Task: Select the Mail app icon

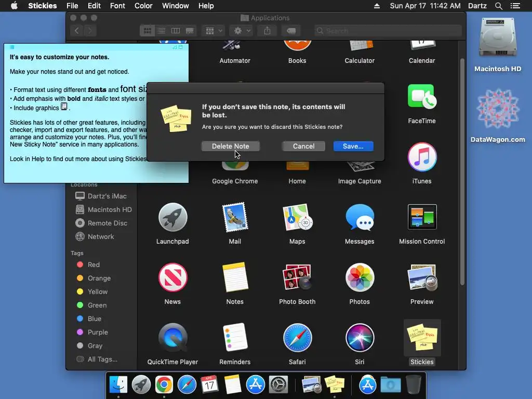Action: [235, 217]
